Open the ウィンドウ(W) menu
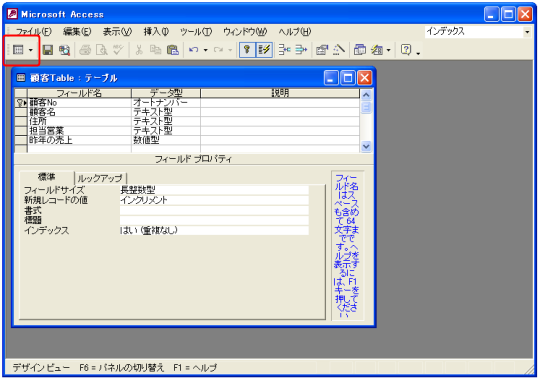This screenshot has height=378, width=540. click(245, 32)
